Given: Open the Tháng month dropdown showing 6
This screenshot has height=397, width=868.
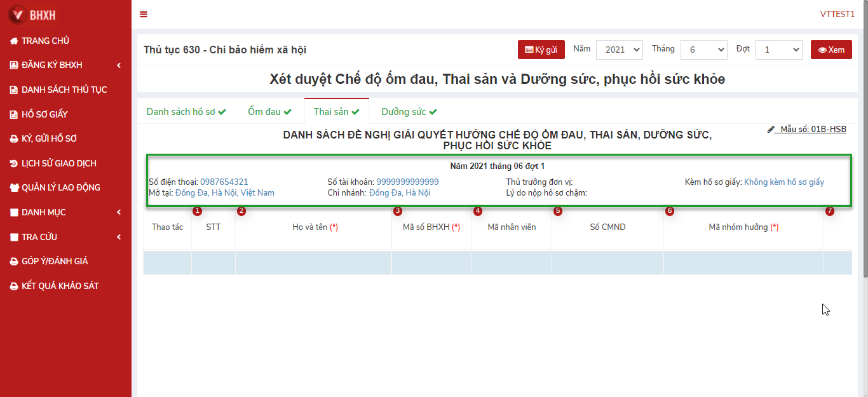Looking at the screenshot, I should coord(703,50).
